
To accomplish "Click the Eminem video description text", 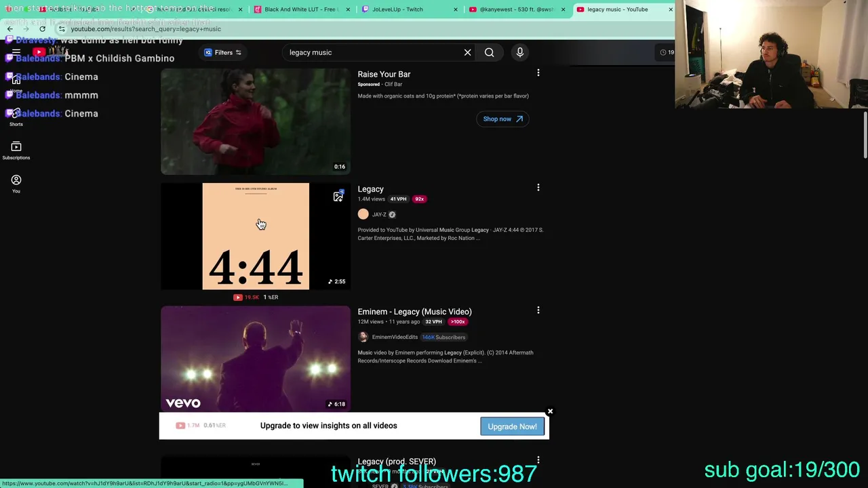I will pyautogui.click(x=446, y=357).
